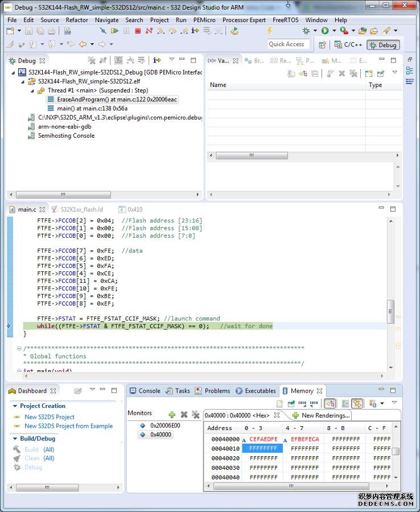Click the Print toolbar icon
Viewport: 420px width, 512px height.
52,31
